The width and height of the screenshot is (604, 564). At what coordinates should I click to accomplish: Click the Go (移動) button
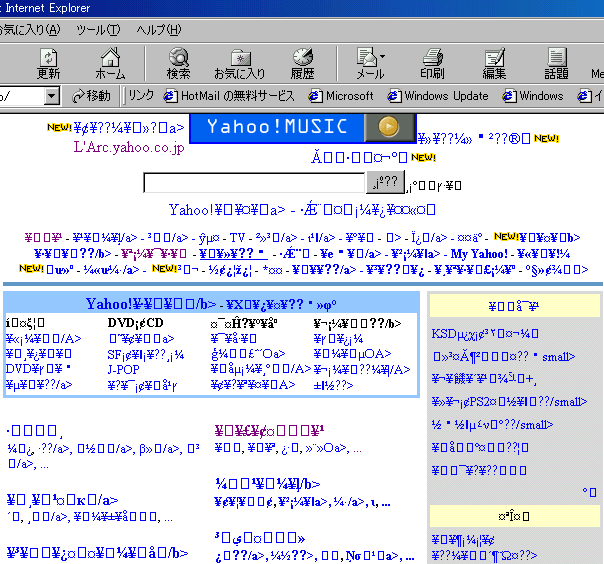point(91,96)
